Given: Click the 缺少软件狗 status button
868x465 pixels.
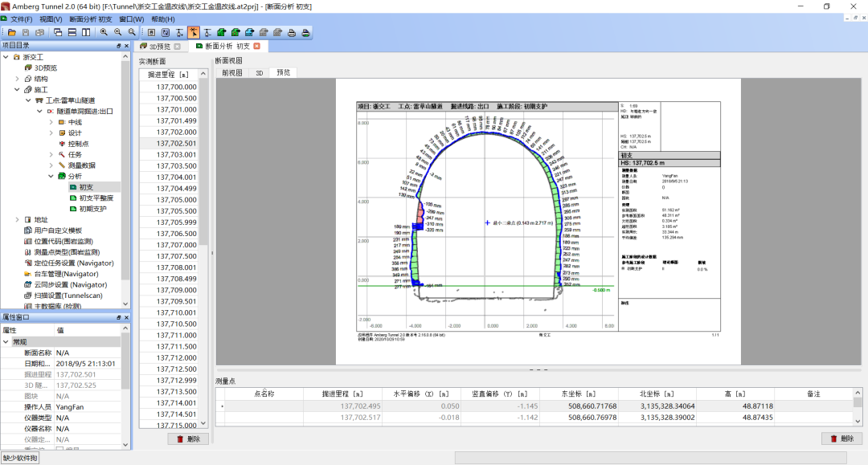Looking at the screenshot, I should point(20,458).
